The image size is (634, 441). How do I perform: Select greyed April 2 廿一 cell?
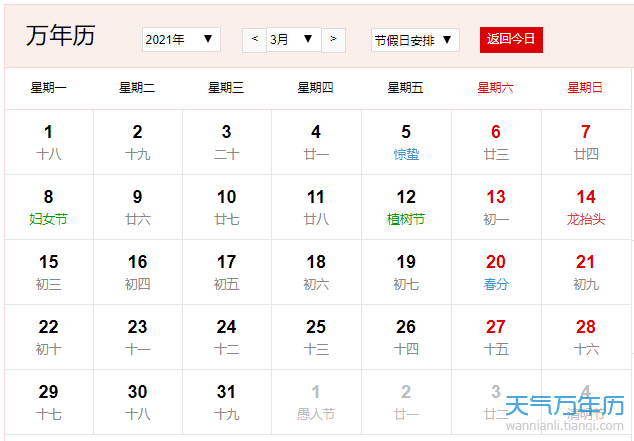click(x=406, y=402)
